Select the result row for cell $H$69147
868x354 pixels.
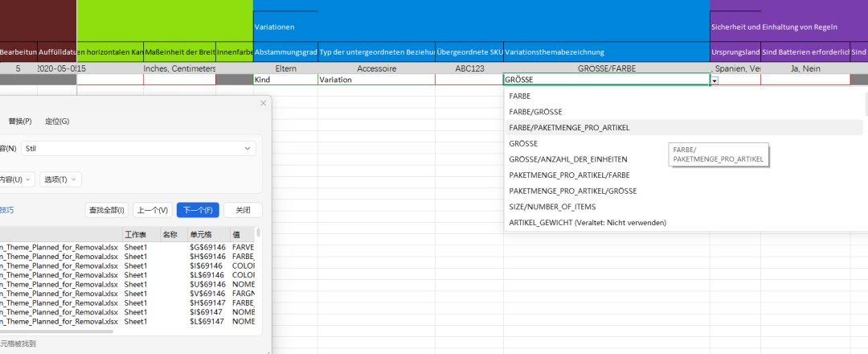coord(127,303)
